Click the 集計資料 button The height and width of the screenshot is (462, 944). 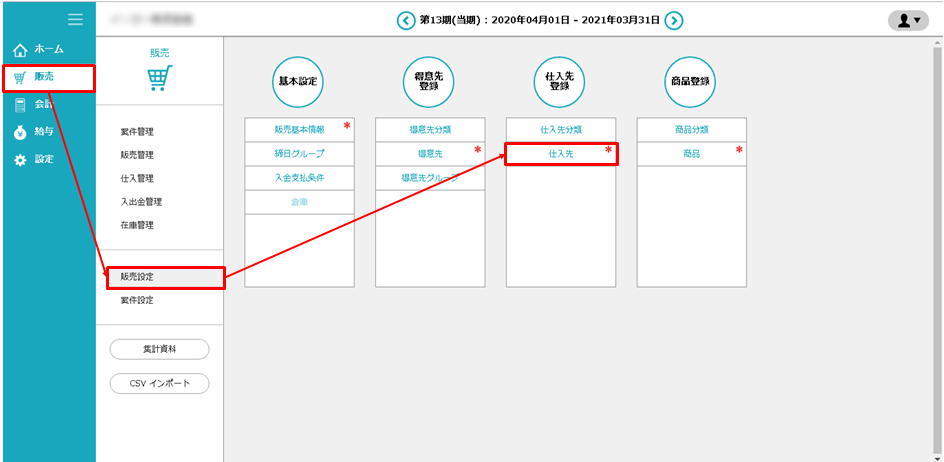(x=159, y=349)
